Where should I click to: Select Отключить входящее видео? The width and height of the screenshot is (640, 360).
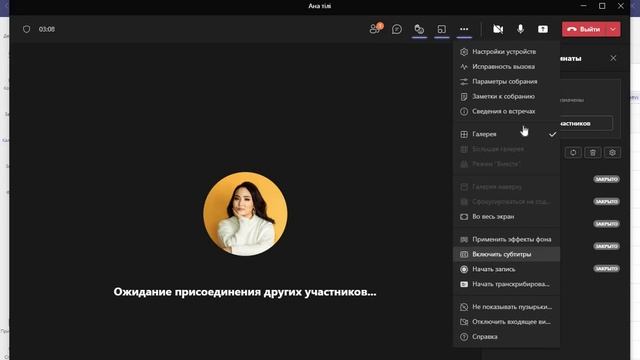pyautogui.click(x=507, y=322)
